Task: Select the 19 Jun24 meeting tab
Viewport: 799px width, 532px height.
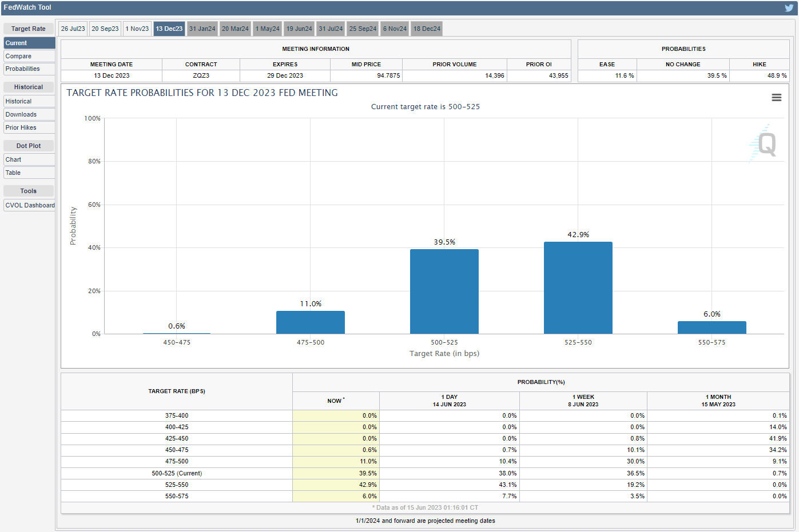Action: [x=299, y=29]
